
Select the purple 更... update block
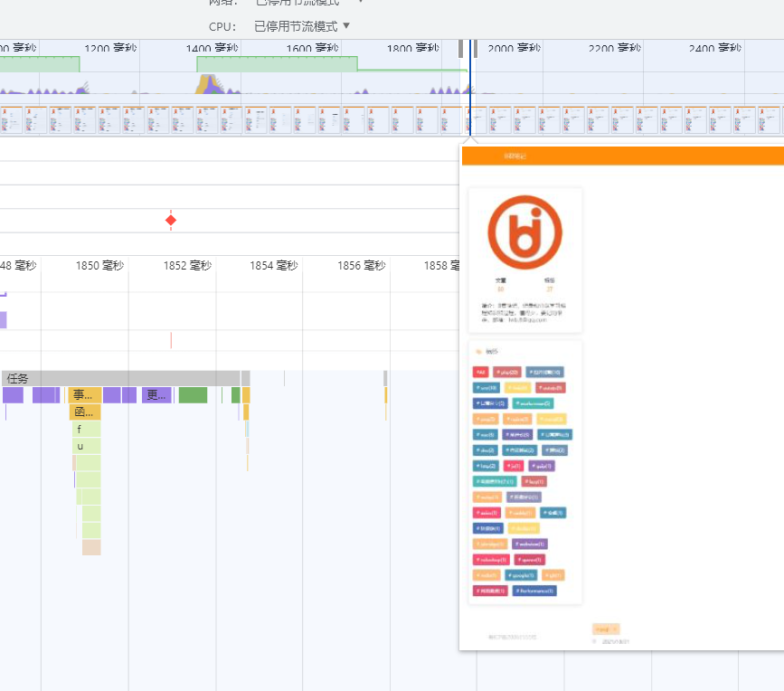[156, 395]
